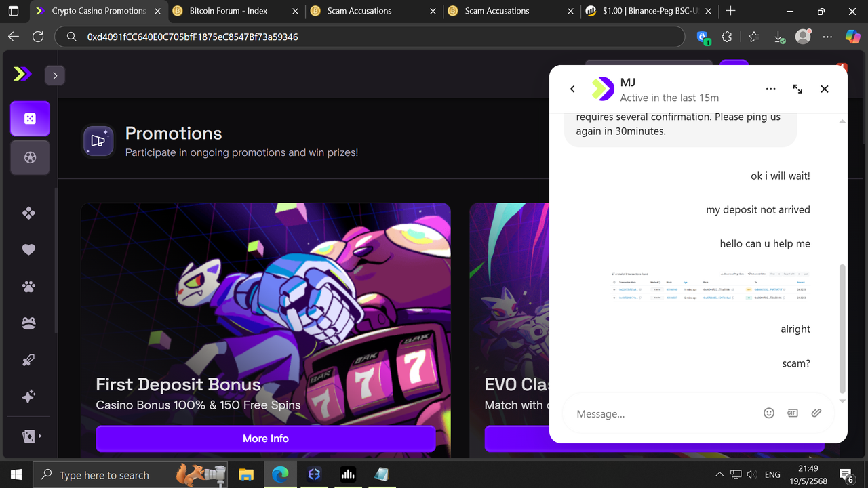This screenshot has height=488, width=868.
Task: Click the chat scrollbar
Action: (x=842, y=329)
